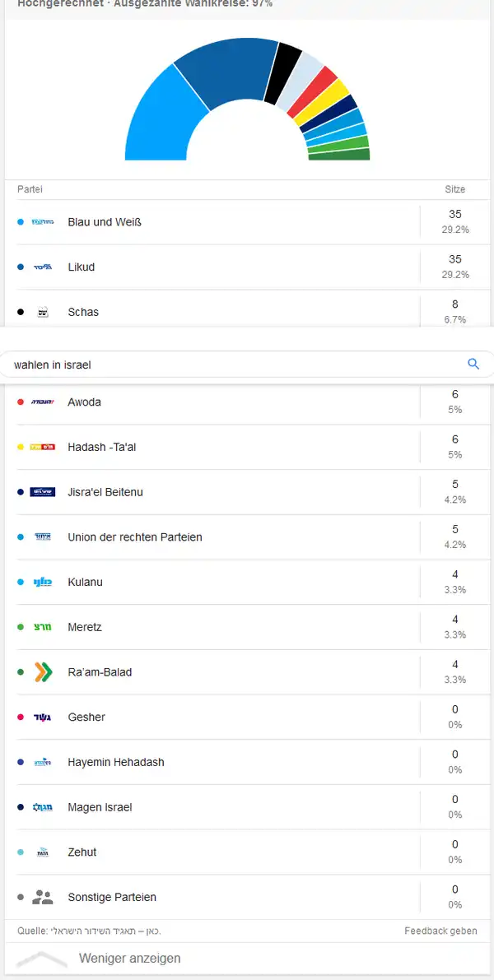Click the collapse chevron arrow at bottom
This screenshot has width=494, height=980.
42,959
